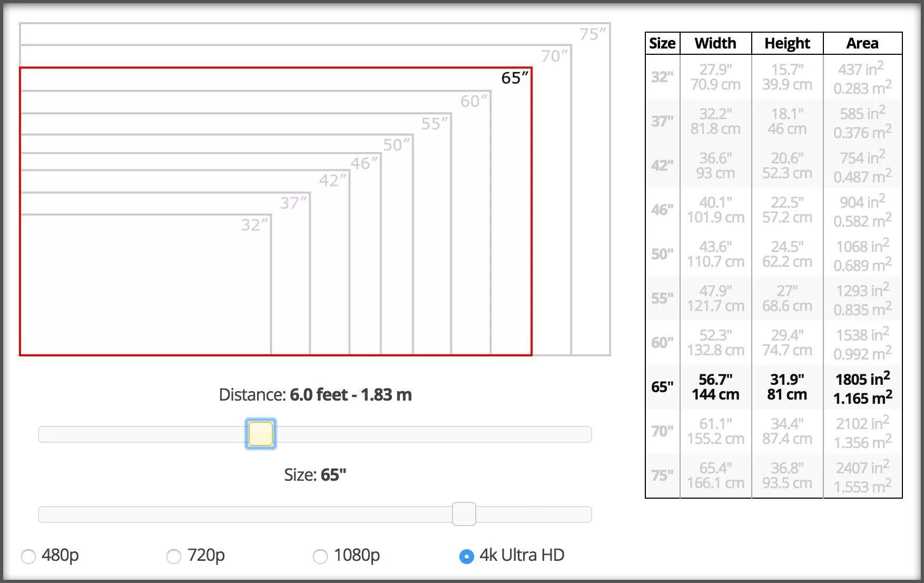
Task: Click the 46" row size cell
Action: click(x=662, y=210)
